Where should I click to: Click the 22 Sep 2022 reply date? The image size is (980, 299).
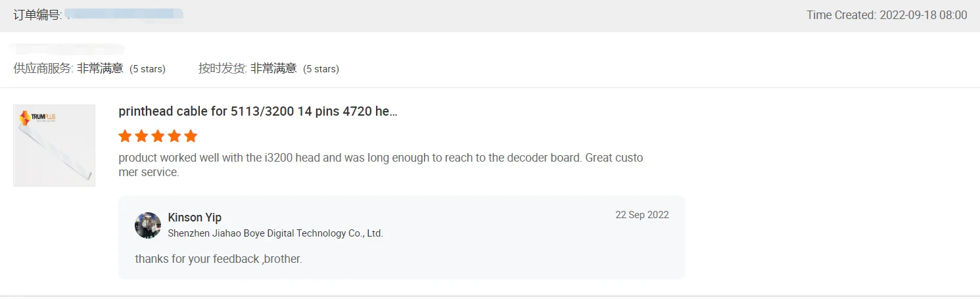coord(642,215)
